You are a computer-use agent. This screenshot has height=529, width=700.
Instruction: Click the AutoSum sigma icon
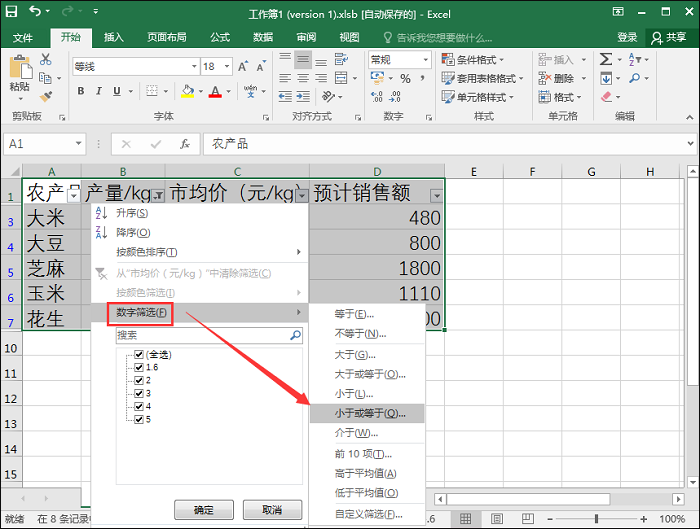[x=606, y=59]
